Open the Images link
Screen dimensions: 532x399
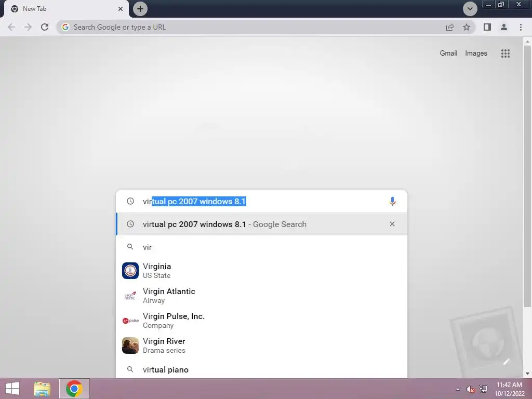476,54
